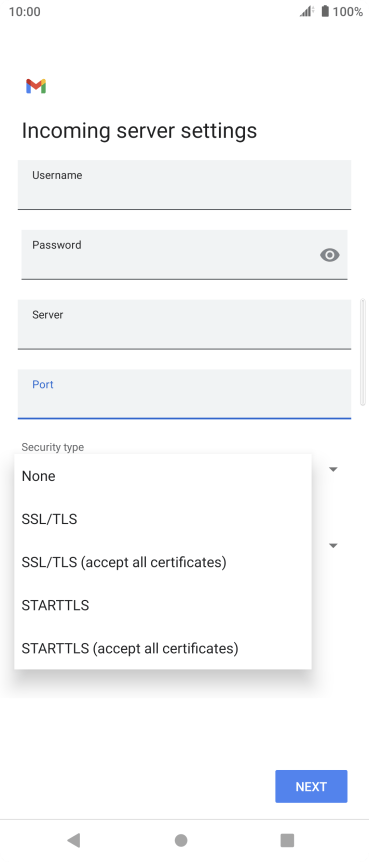Screen dimensions: 369x862
Task: Choose SSL/TLS from the list
Action: (x=163, y=519)
